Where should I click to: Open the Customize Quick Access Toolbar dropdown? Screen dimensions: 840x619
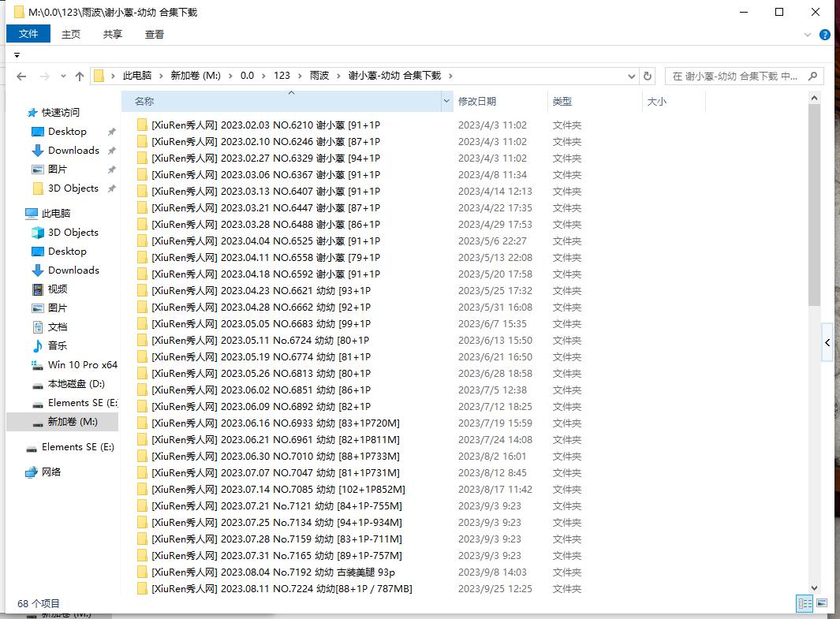pyautogui.click(x=17, y=55)
